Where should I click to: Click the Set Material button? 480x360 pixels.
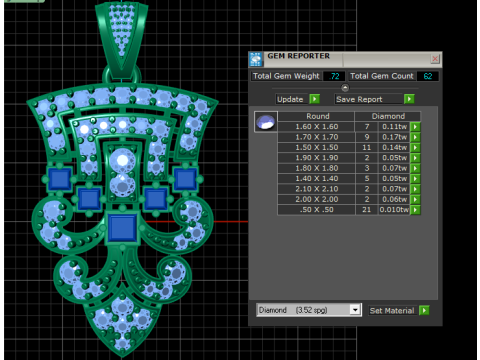[392, 311]
